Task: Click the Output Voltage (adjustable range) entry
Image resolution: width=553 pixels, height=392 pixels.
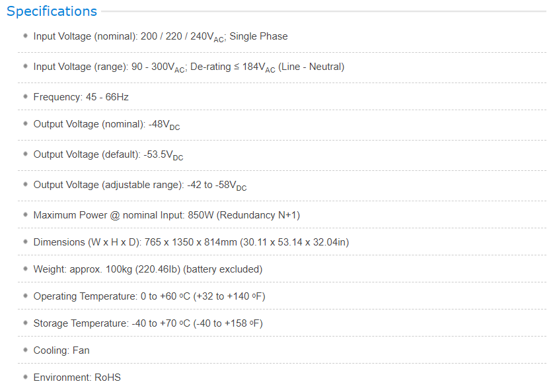Action: point(140,185)
